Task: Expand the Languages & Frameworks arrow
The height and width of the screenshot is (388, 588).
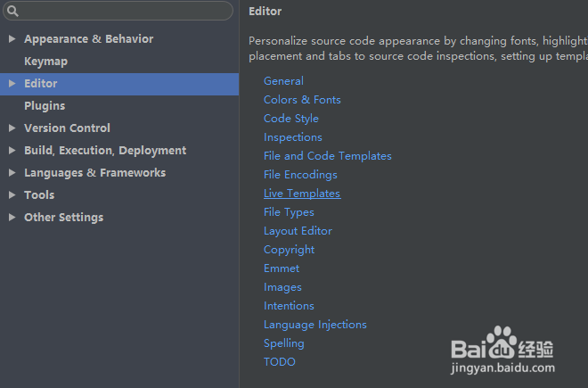Action: [x=12, y=173]
